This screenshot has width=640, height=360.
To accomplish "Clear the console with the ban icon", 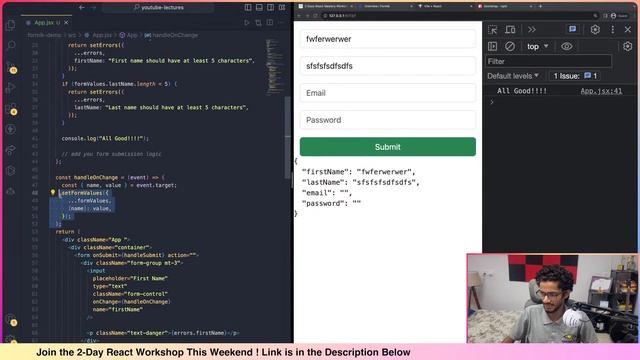I will point(510,47).
